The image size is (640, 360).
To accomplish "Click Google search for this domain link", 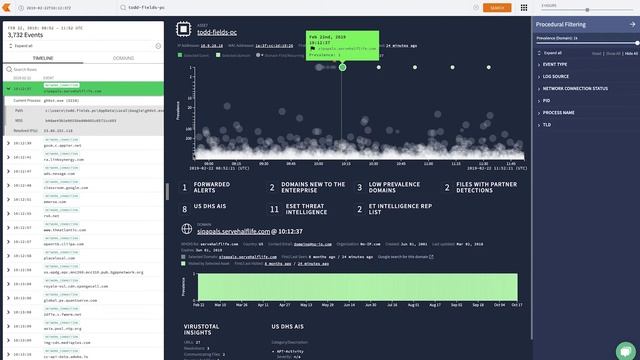I will coord(403,257).
